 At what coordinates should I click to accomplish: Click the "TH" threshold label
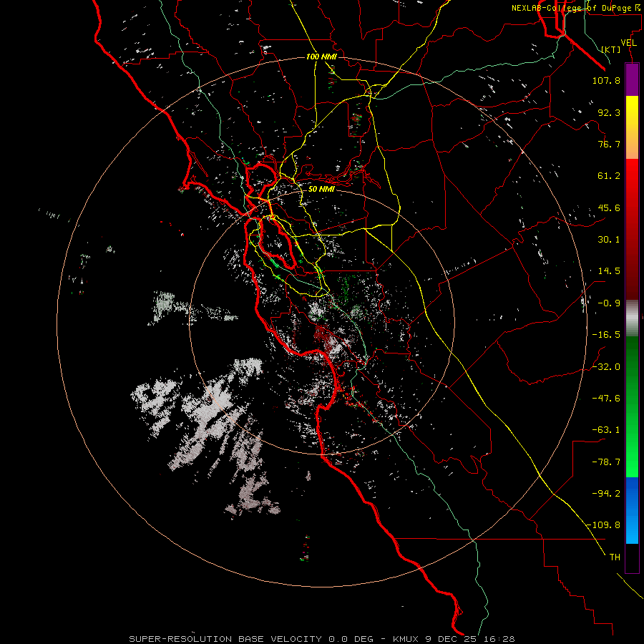point(615,557)
